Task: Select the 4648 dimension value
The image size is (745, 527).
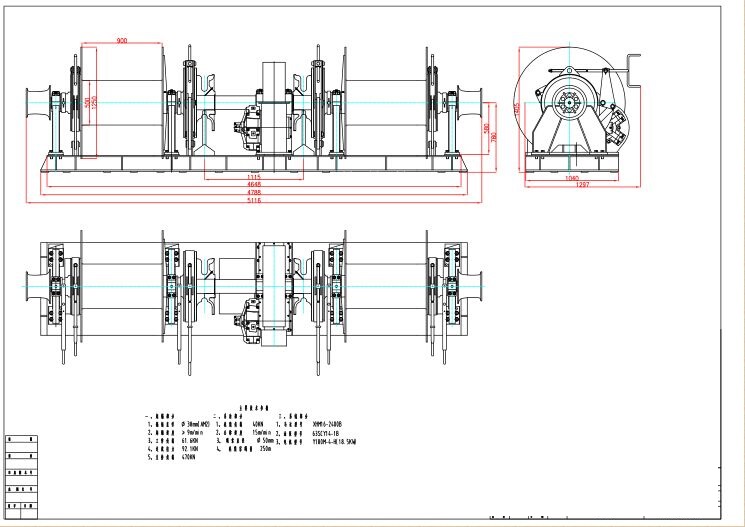Action: point(253,185)
